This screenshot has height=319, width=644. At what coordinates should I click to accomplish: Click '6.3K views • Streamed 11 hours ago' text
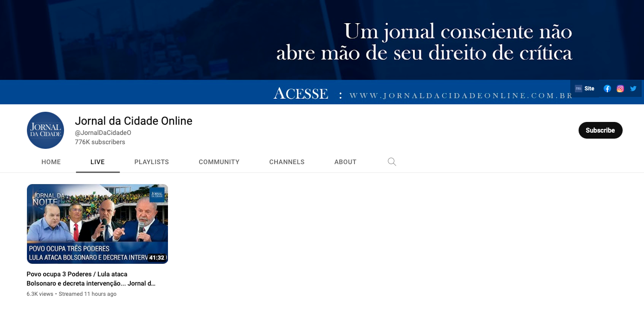(x=71, y=294)
